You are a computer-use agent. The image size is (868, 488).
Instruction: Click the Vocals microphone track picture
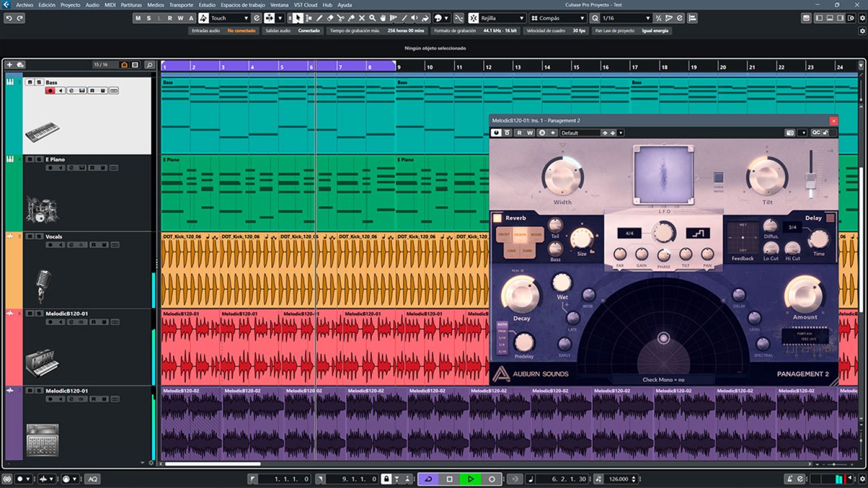click(43, 285)
